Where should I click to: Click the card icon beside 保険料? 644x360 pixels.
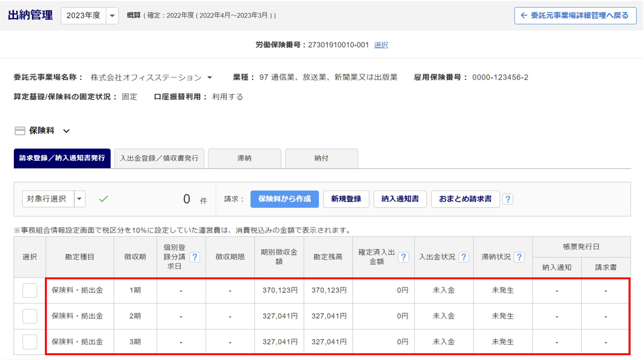click(x=20, y=131)
